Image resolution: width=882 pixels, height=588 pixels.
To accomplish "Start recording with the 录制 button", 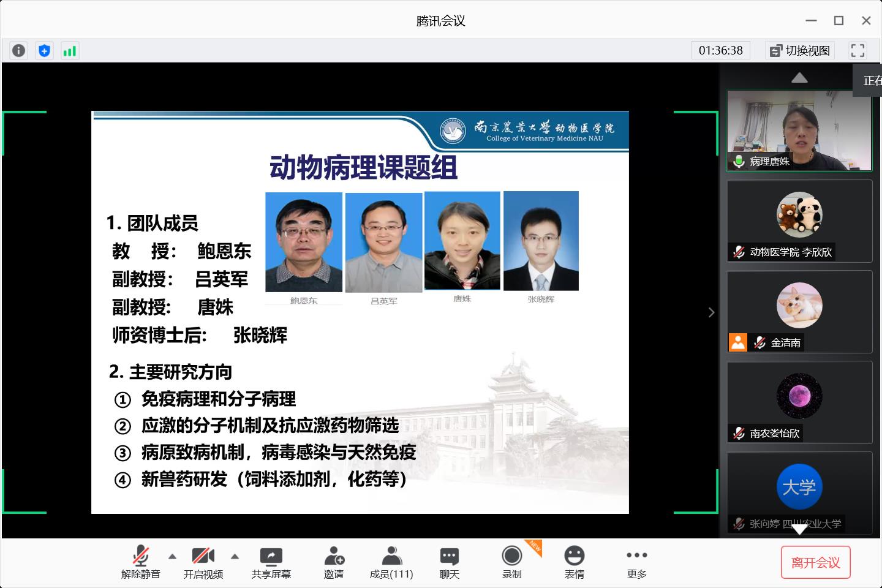I will 511,562.
